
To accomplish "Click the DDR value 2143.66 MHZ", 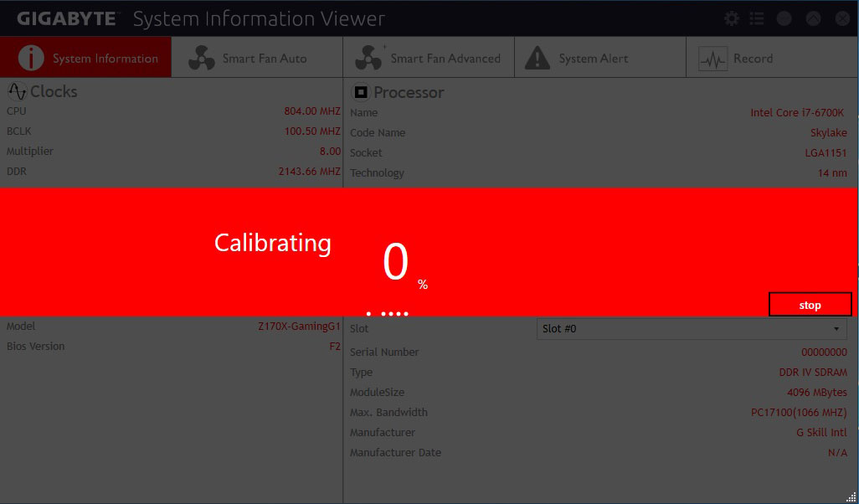I will 310,172.
